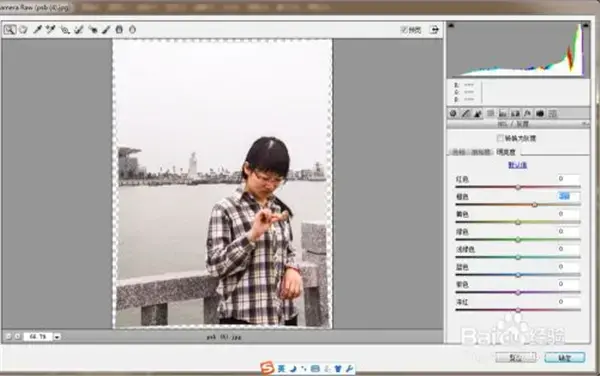Image resolution: width=600 pixels, height=376 pixels.
Task: Open the HSL / Grayscale panel icon
Action: click(x=490, y=113)
